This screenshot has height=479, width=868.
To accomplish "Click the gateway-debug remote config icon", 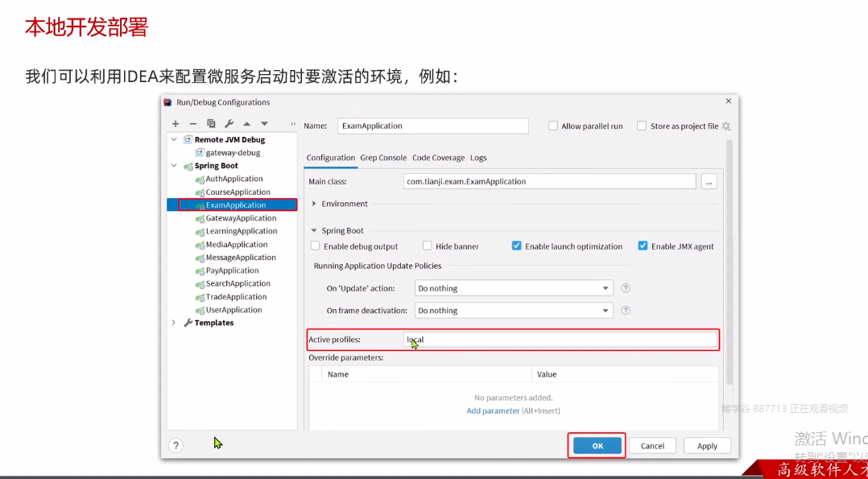I will [200, 153].
